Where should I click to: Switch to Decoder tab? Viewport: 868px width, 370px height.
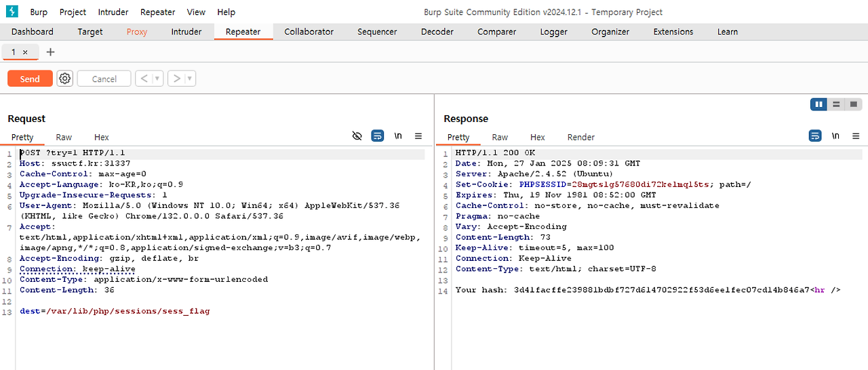tap(437, 32)
